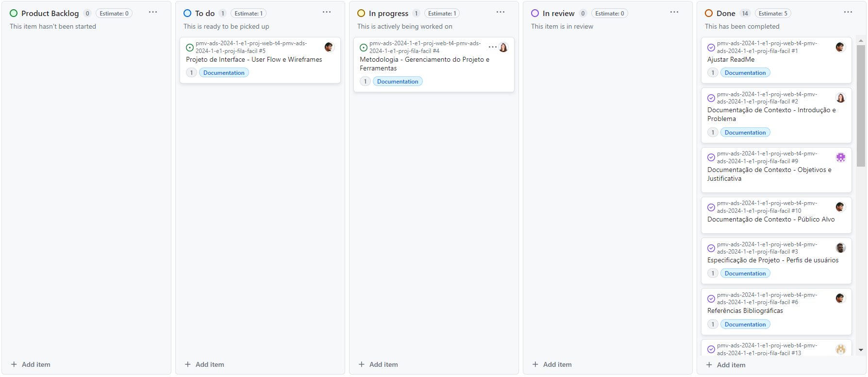Open the In review column menu
This screenshot has height=377, width=868.
(674, 12)
